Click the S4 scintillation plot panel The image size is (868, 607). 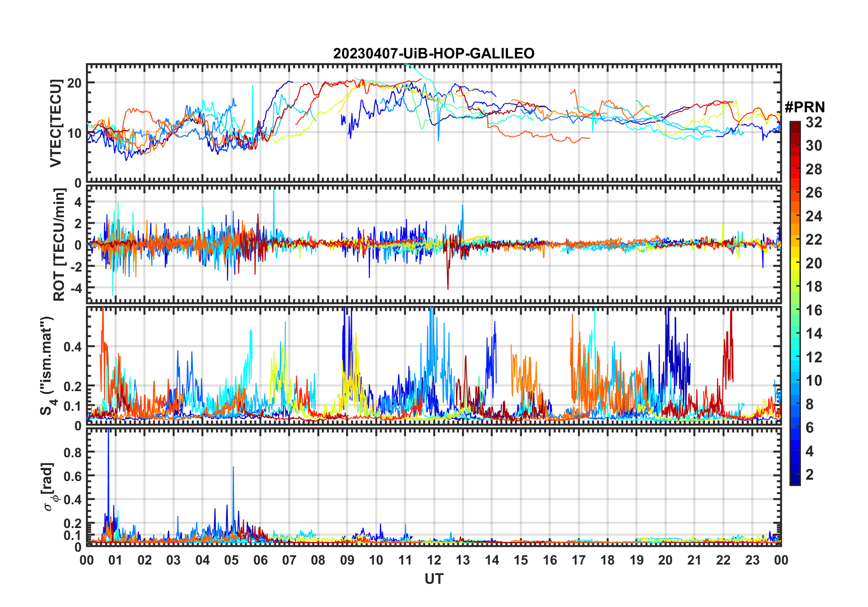pos(434,366)
